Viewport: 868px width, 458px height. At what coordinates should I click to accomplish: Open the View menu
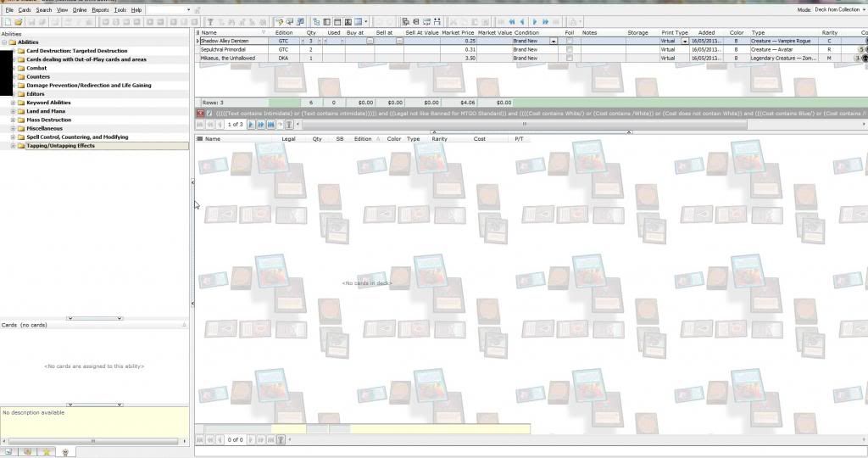pyautogui.click(x=63, y=10)
